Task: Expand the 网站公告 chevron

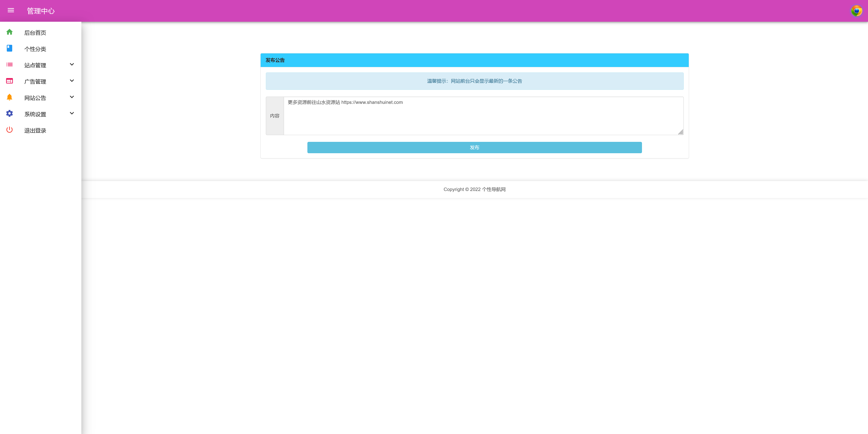Action: (x=72, y=97)
